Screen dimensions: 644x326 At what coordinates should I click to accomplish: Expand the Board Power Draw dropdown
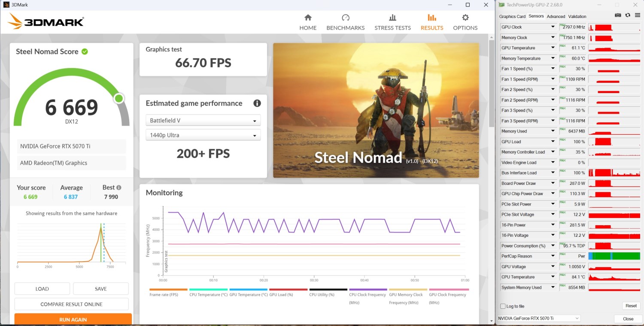click(553, 183)
